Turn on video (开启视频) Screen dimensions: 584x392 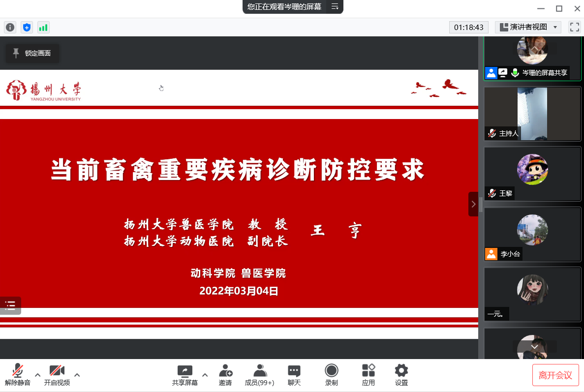click(57, 375)
